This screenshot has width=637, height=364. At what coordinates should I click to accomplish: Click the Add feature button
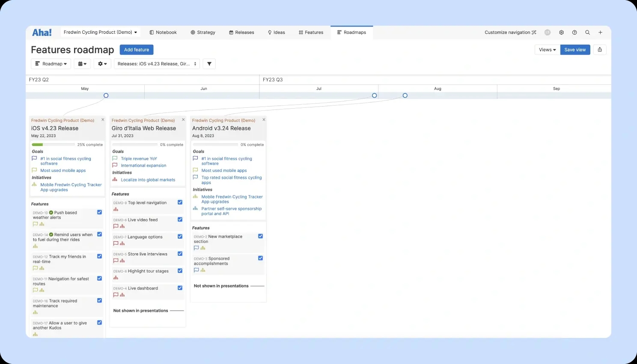tap(137, 50)
